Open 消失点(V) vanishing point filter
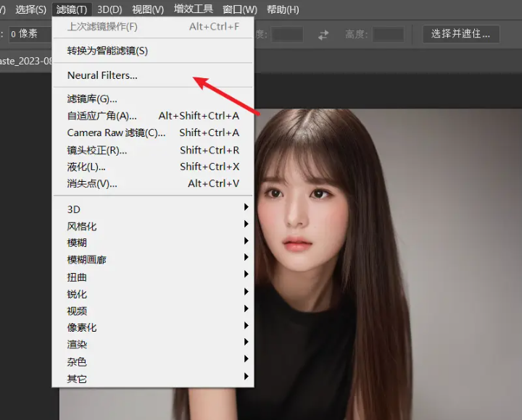522x420 pixels. [92, 183]
